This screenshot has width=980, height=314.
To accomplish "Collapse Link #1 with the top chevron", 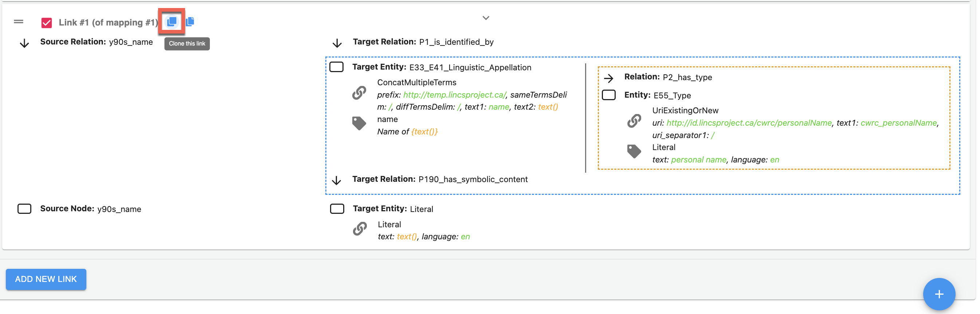I will 486,18.
